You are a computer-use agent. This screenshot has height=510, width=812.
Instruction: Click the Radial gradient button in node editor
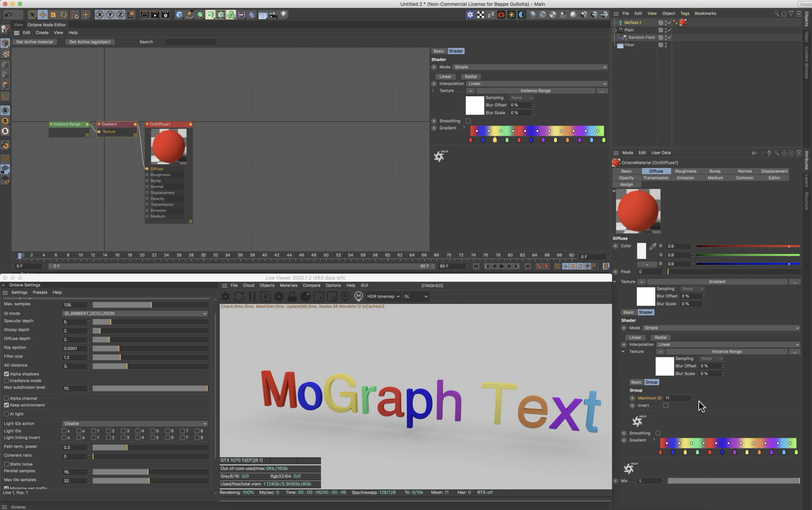click(470, 77)
